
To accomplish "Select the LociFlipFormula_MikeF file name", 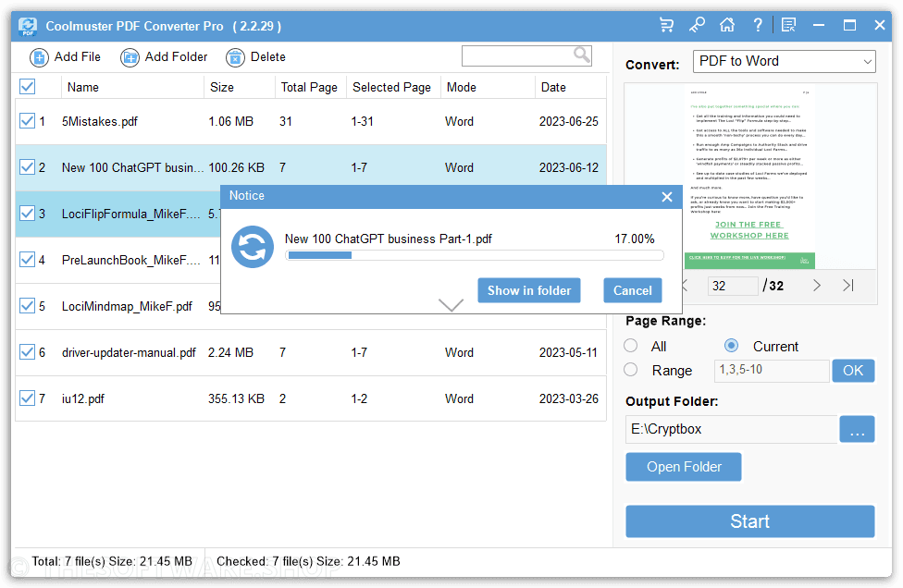I will coord(131,214).
